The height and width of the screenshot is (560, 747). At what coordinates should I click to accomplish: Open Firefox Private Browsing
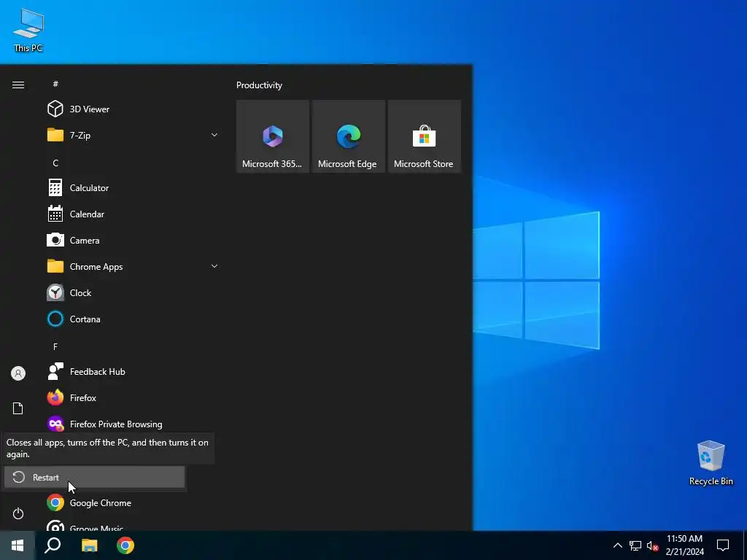pyautogui.click(x=132, y=423)
